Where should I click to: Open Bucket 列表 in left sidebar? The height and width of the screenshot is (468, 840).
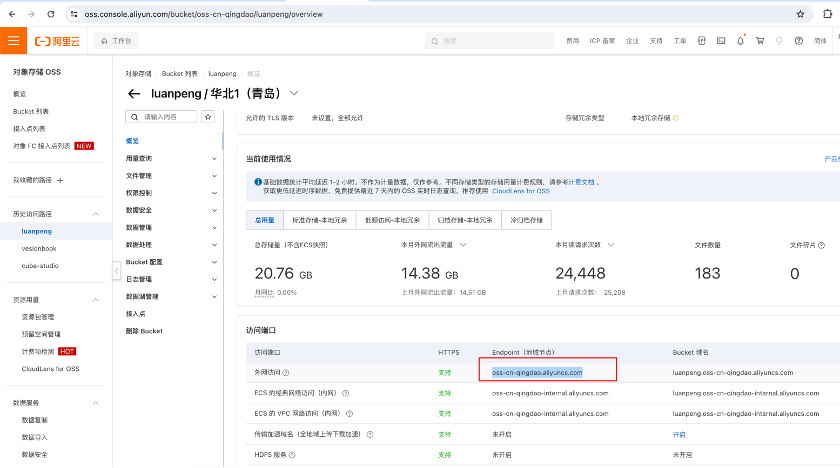point(31,111)
